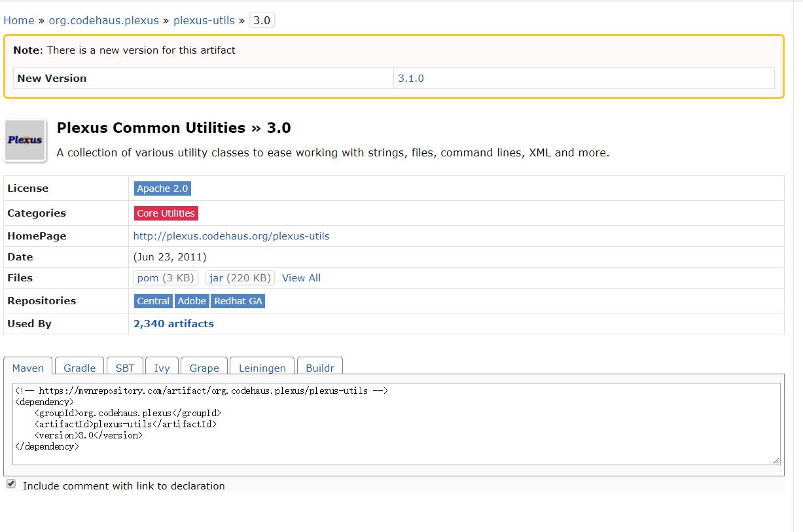Switch to the Grape tab
The width and height of the screenshot is (803, 532).
204,368
